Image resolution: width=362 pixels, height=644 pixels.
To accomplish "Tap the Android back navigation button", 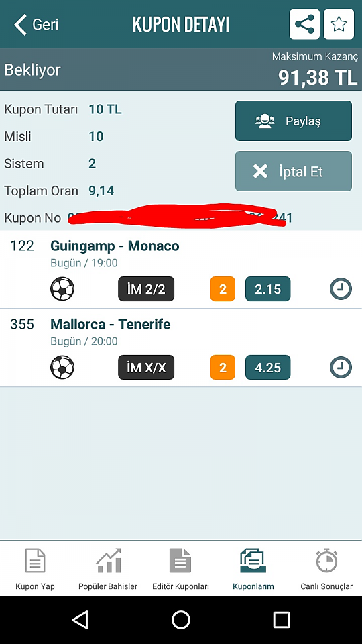I will click(x=80, y=619).
